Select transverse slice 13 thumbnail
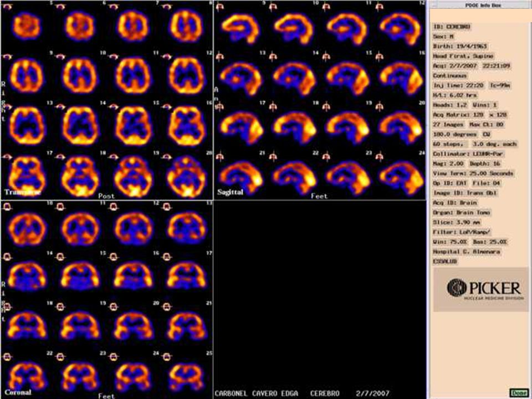This screenshot has height=399, width=532. [27, 126]
